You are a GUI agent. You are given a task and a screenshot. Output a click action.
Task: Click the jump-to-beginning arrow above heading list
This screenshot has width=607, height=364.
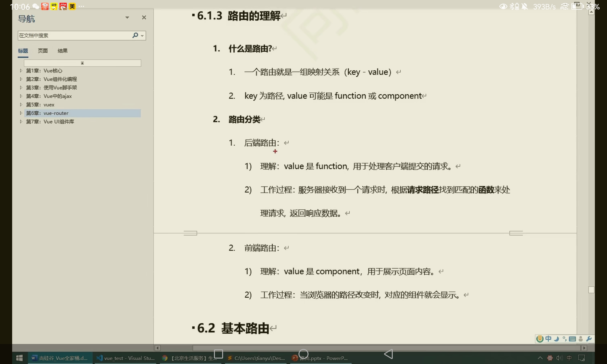[x=82, y=63]
